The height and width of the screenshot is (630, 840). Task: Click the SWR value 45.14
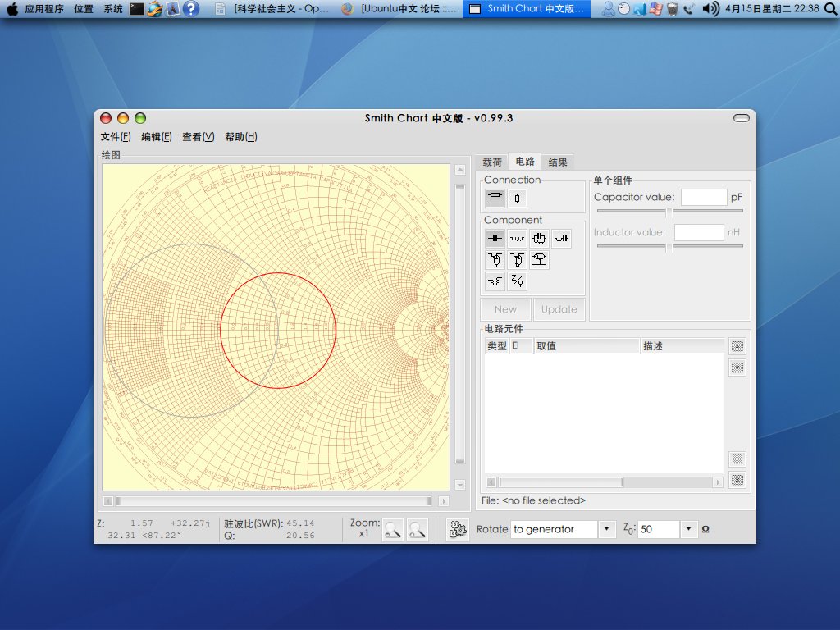pos(300,523)
